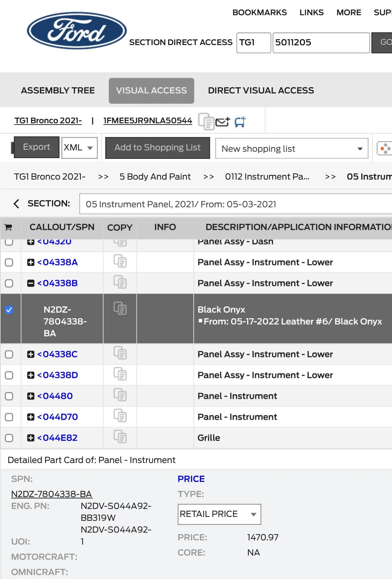Select the checkbox for 044E82 Grille
The width and height of the screenshot is (392, 579).
click(9, 438)
